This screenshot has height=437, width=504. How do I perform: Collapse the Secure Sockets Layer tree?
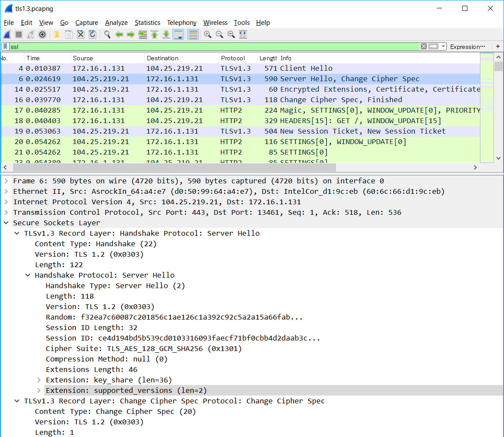tap(6, 223)
